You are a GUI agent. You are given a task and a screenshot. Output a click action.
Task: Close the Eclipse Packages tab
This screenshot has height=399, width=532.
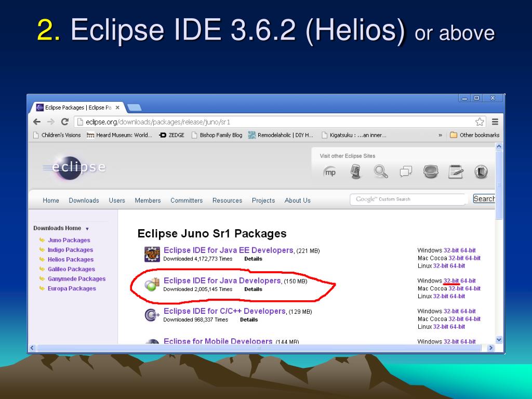[x=117, y=108]
